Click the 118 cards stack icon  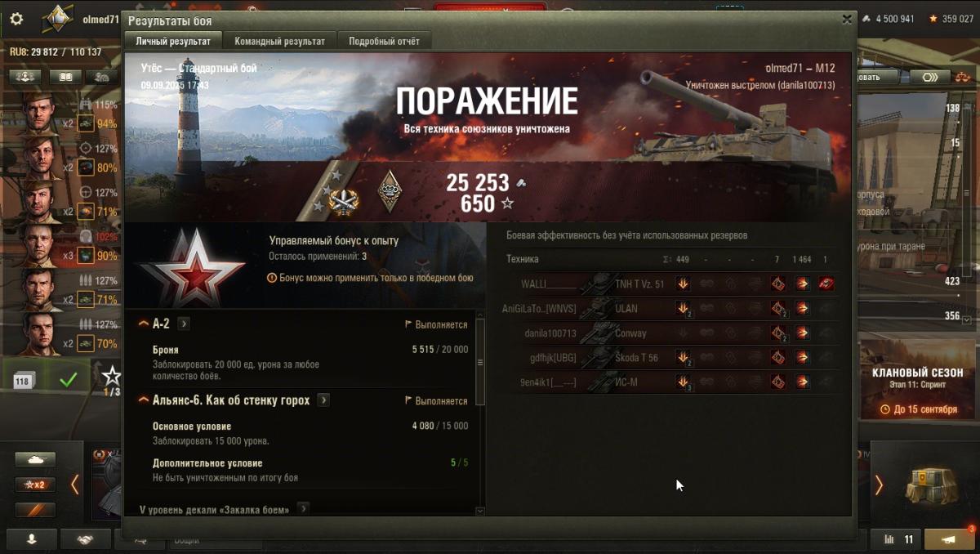coord(24,379)
